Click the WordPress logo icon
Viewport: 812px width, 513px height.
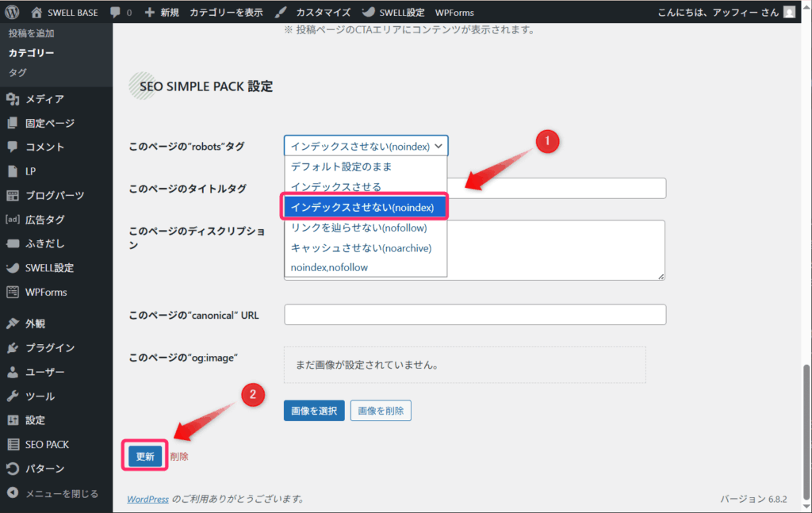pyautogui.click(x=12, y=12)
